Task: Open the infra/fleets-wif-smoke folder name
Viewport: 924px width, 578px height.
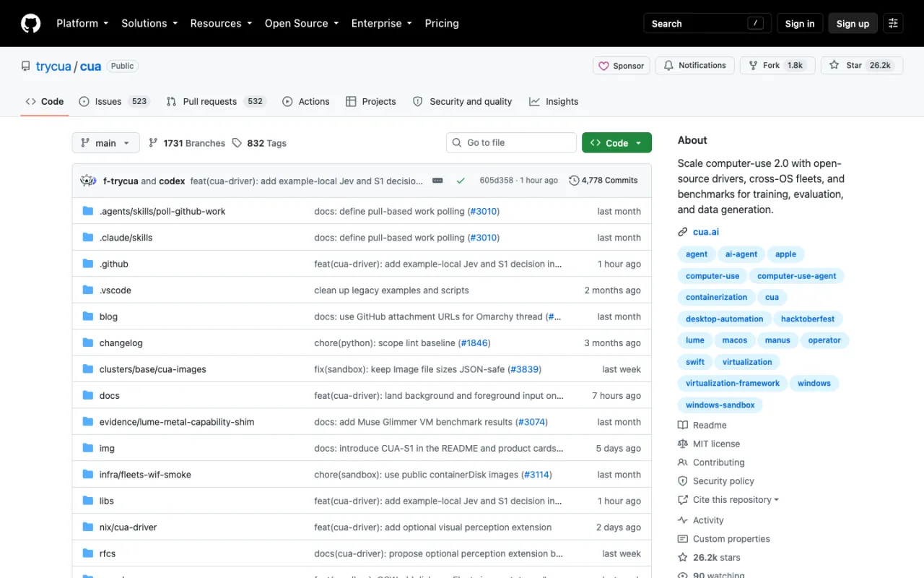Action: 145,475
